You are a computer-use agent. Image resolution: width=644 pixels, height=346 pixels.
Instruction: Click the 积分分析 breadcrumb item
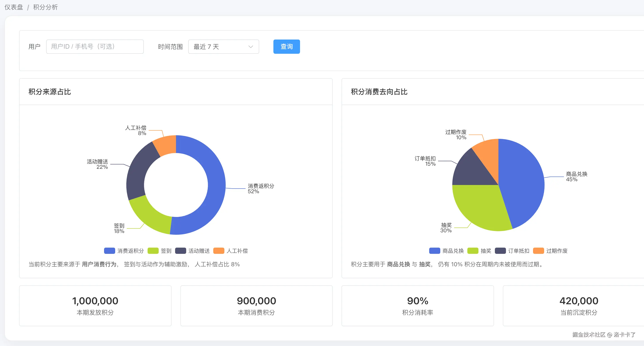[x=45, y=7]
